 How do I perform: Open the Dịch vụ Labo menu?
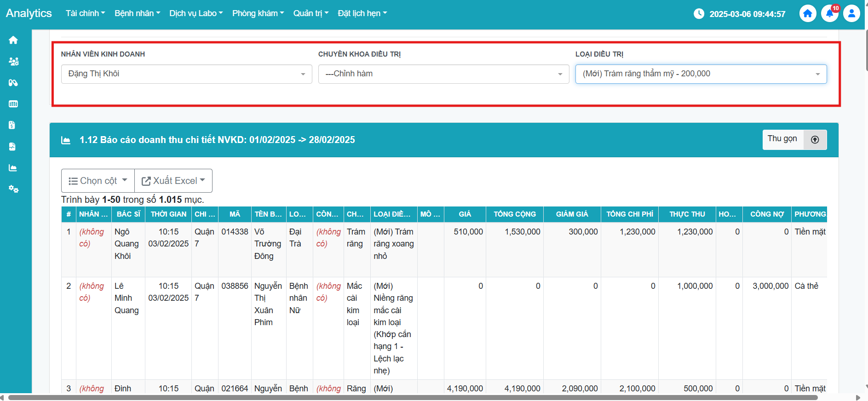click(x=195, y=13)
